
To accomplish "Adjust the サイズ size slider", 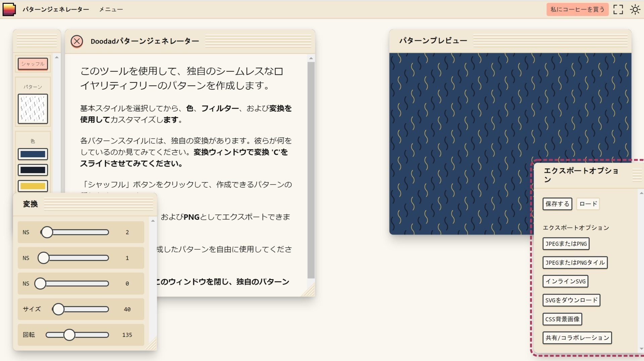I will click(59, 309).
